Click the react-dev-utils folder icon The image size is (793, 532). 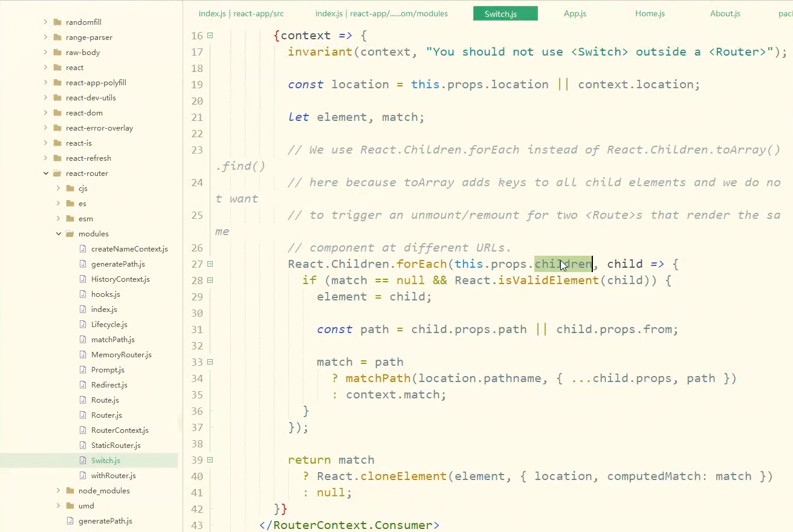coord(57,97)
